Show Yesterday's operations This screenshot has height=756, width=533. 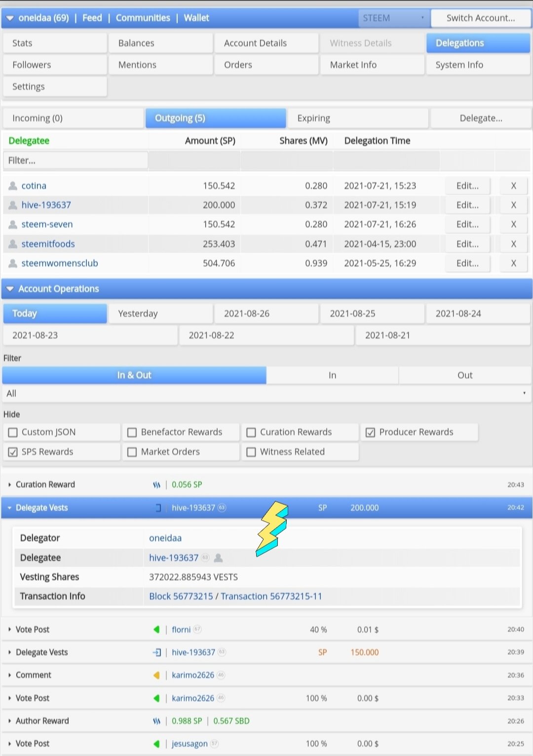tap(161, 313)
